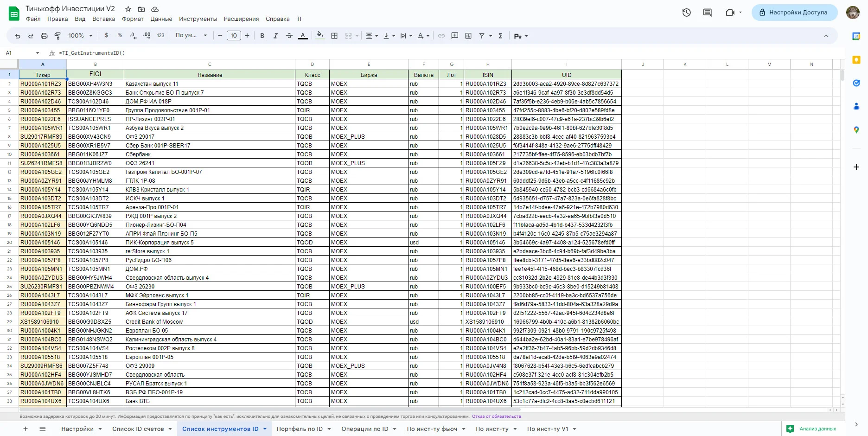Open the Данные menu
Screen dimensions: 868x436
point(161,19)
